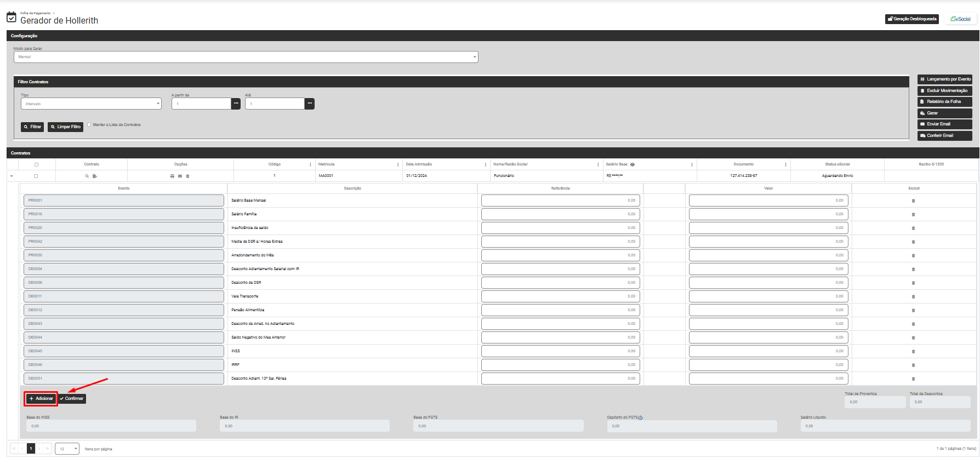980x458 pixels.
Task: Open the Código column options menu
Action: tap(310, 164)
